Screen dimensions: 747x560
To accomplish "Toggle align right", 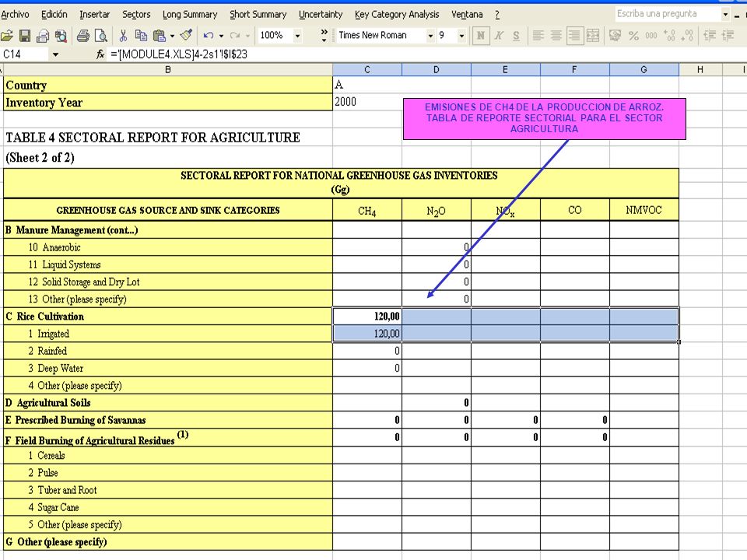I will pyautogui.click(x=574, y=35).
